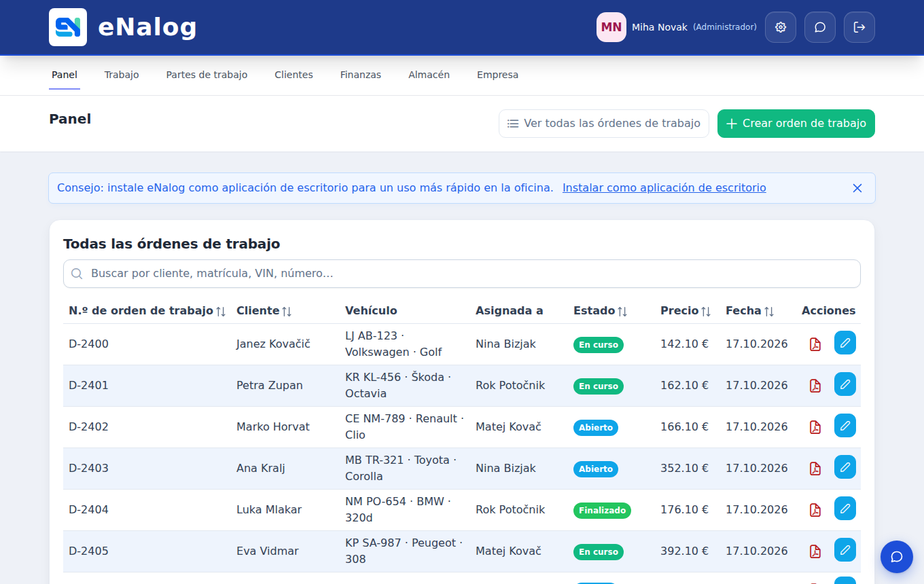The height and width of the screenshot is (584, 924).
Task: Open PDF for order D-2400
Action: point(815,344)
